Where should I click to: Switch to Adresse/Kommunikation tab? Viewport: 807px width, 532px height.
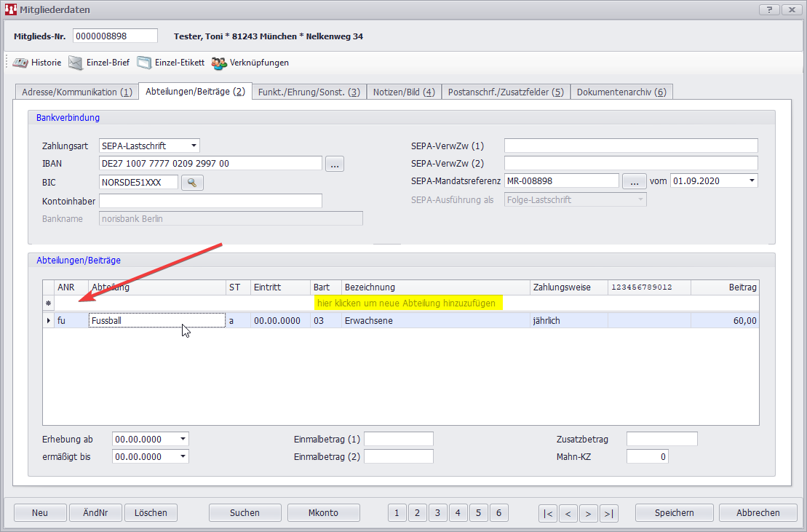tap(76, 92)
